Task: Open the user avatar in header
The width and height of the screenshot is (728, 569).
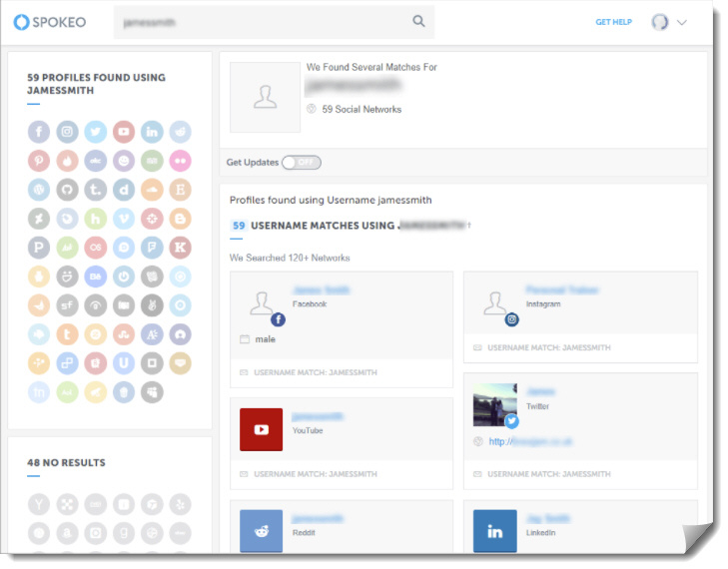Action: [x=660, y=22]
